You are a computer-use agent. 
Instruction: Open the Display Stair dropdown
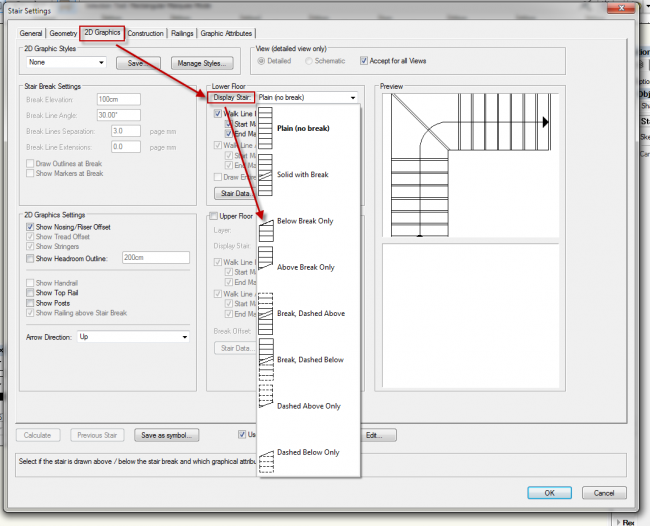tap(306, 97)
